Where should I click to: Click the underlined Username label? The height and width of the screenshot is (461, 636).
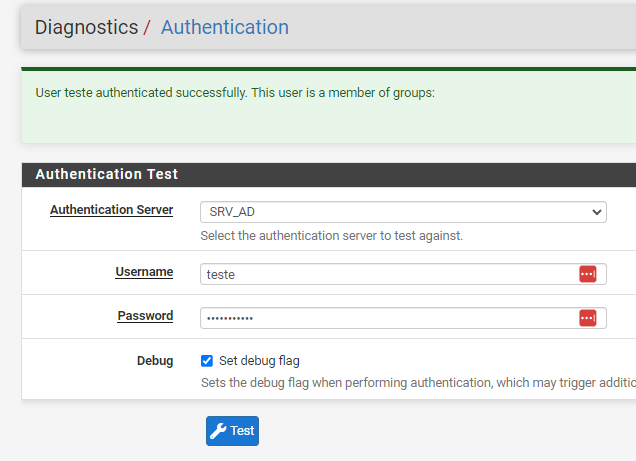tap(144, 272)
